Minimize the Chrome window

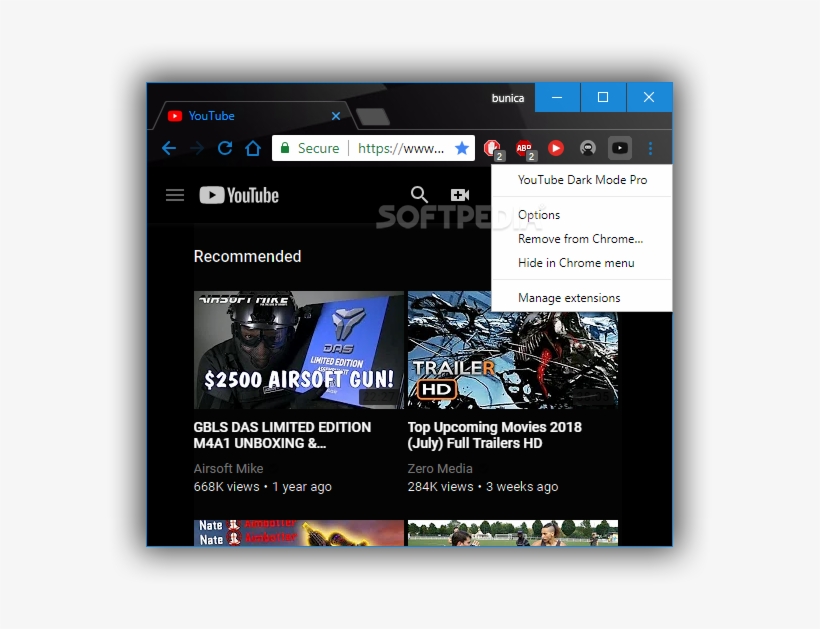coord(557,97)
